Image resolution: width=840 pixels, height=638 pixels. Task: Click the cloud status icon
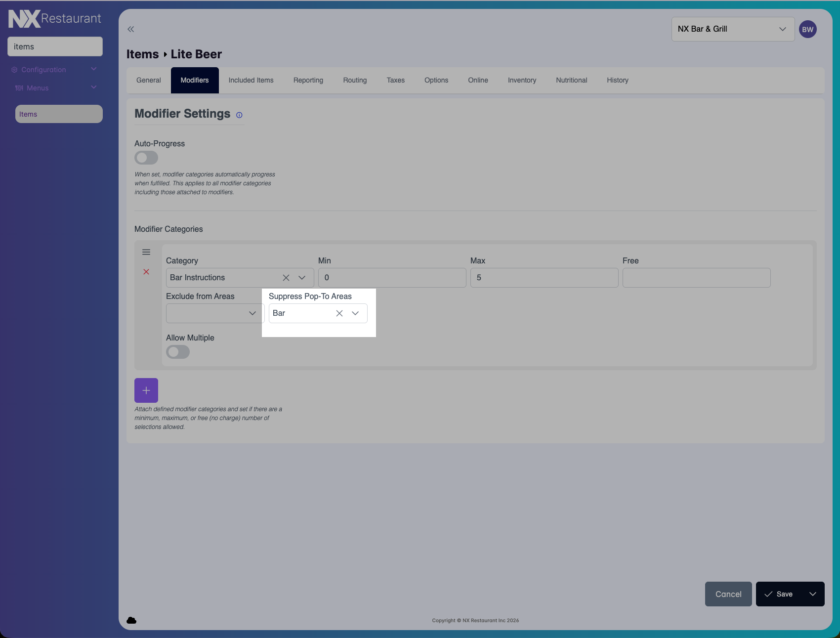pyautogui.click(x=131, y=620)
